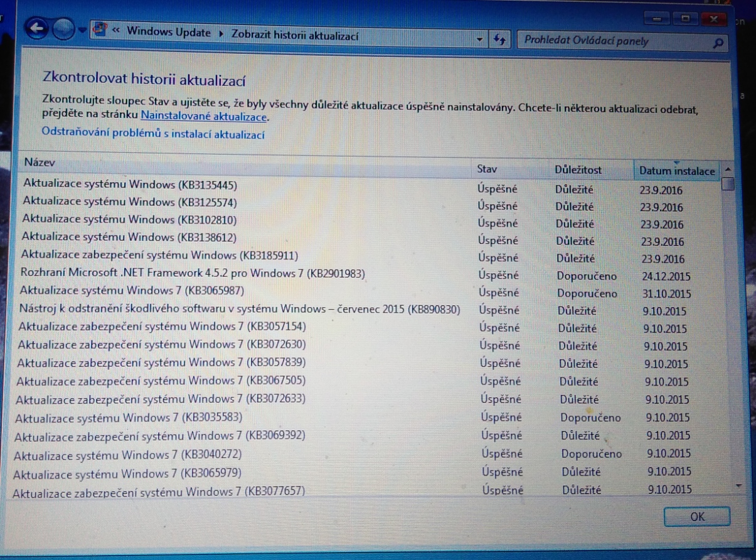Screen dimensions: 756x560
Task: Click the refresh button next to address bar
Action: [x=500, y=40]
